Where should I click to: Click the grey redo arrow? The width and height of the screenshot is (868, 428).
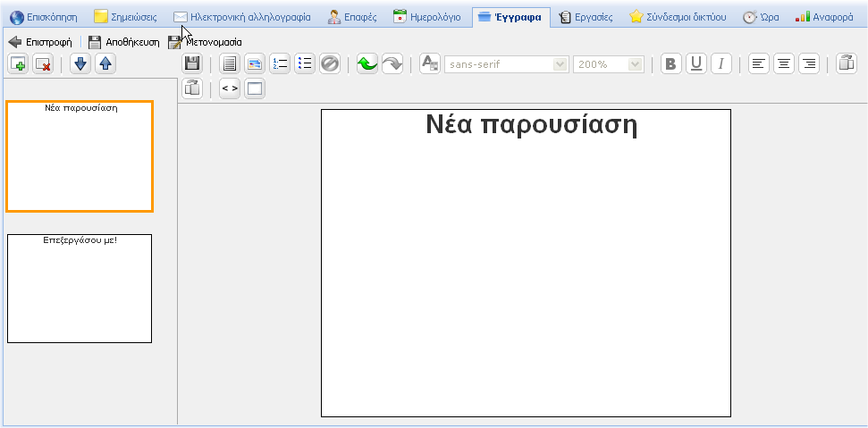[392, 63]
